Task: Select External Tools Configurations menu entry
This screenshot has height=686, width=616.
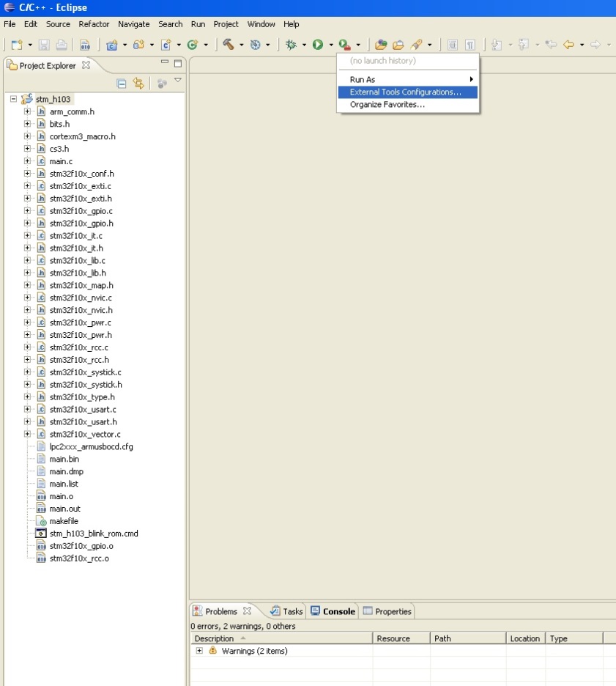Action: [x=406, y=92]
